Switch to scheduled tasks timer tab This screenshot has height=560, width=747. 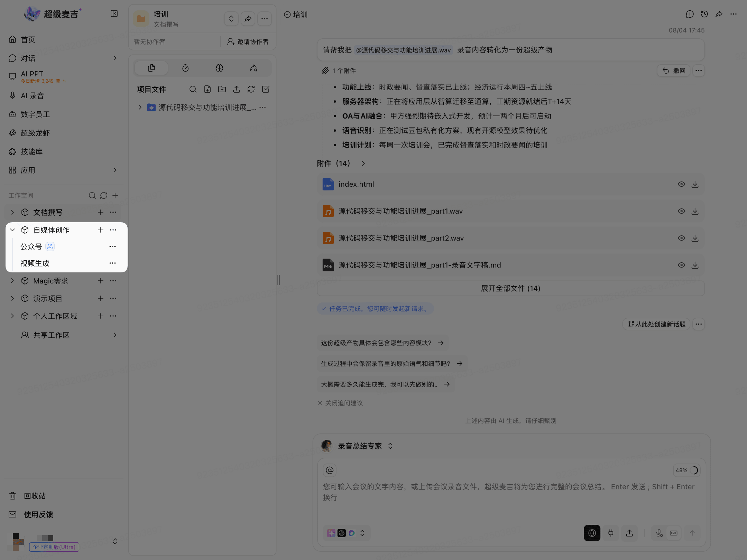[185, 68]
